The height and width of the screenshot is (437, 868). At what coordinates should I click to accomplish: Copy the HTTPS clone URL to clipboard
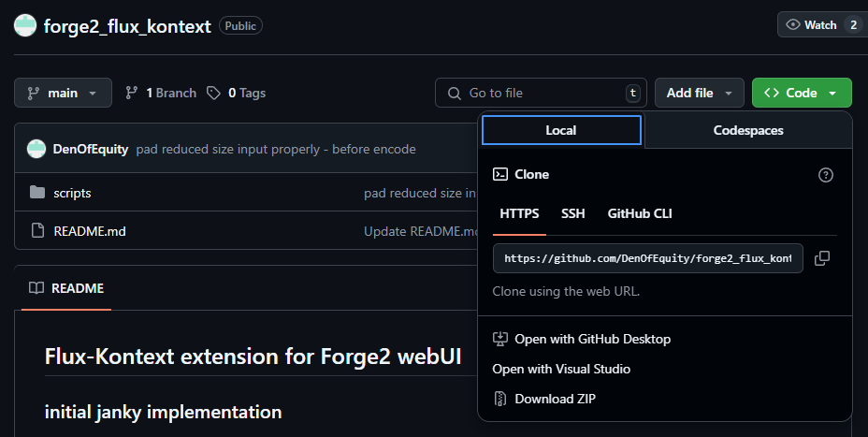pos(822,258)
